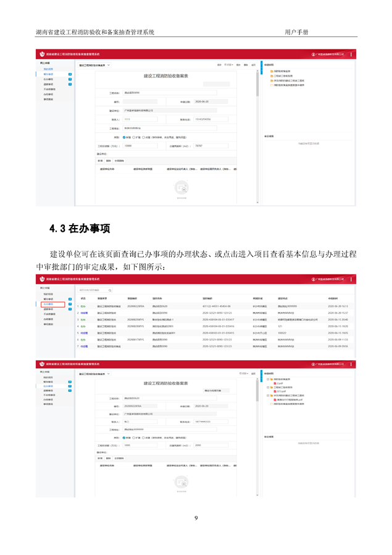Select the 扩建 radio button in the 测试项目0090 form
392x555 pixels.
tap(135, 137)
